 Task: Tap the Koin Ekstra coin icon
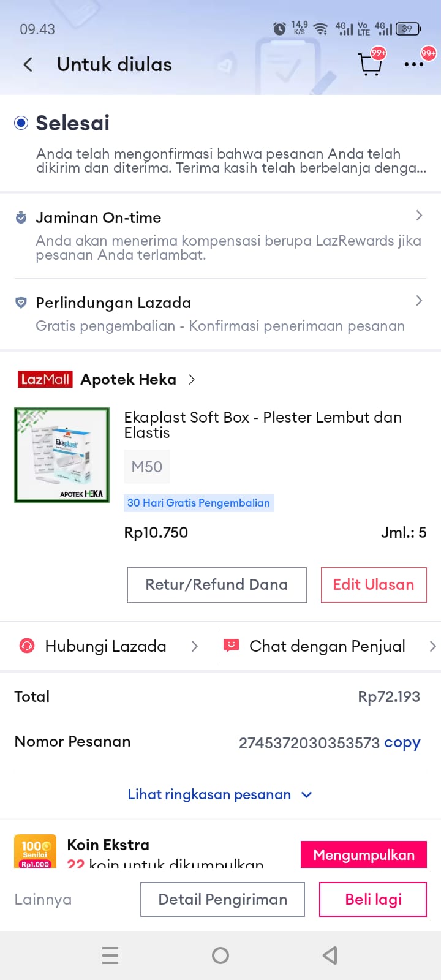35,851
